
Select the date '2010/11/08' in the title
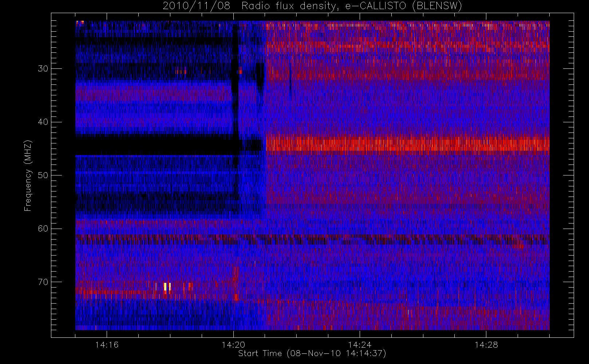point(197,6)
